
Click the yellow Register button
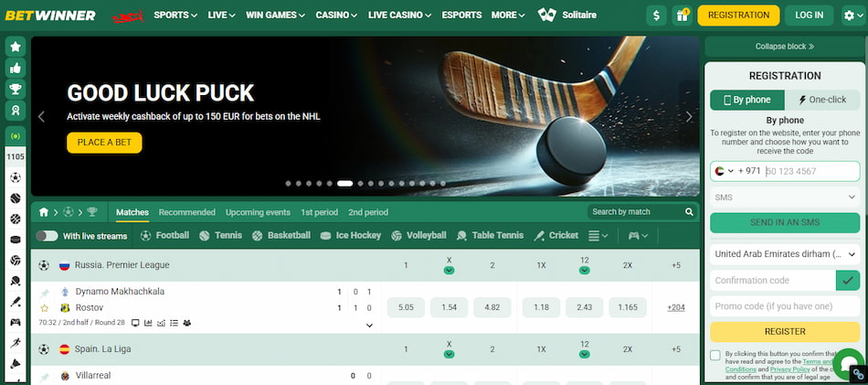tap(785, 332)
